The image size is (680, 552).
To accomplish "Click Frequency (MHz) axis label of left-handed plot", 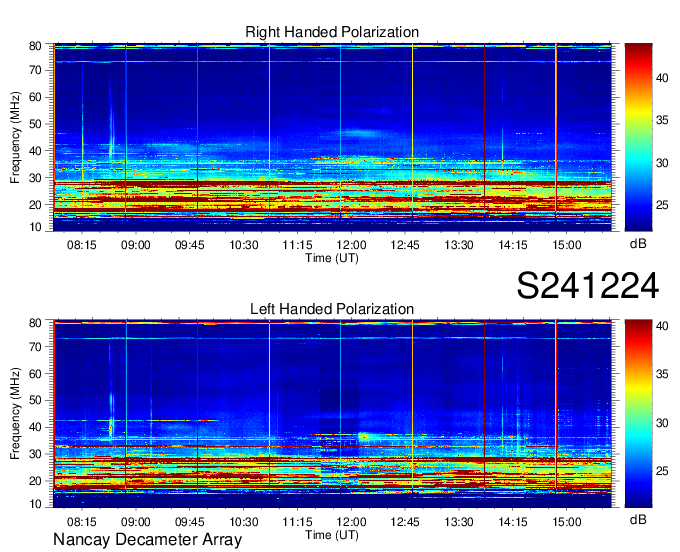I will pyautogui.click(x=15, y=414).
